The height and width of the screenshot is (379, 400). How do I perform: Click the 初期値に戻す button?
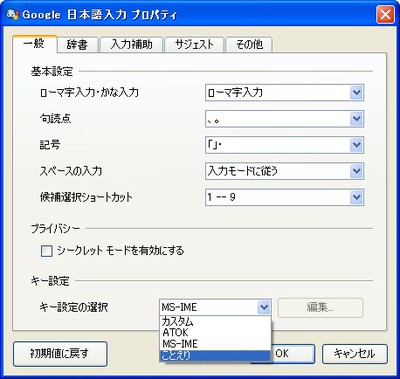pyautogui.click(x=60, y=354)
